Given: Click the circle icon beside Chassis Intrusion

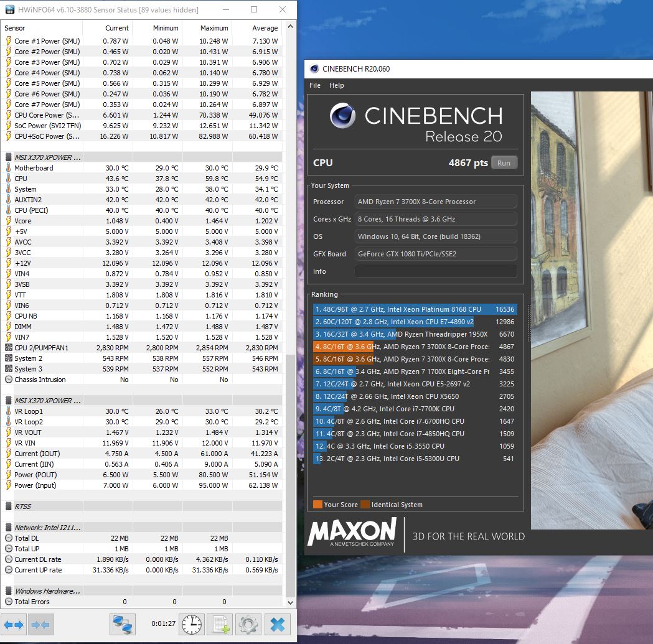Looking at the screenshot, I should pyautogui.click(x=8, y=379).
